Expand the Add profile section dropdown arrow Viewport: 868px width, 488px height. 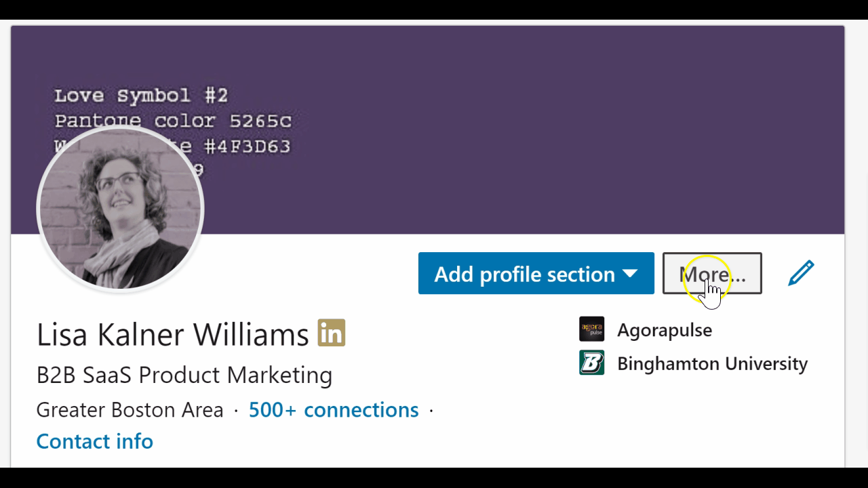pyautogui.click(x=630, y=274)
